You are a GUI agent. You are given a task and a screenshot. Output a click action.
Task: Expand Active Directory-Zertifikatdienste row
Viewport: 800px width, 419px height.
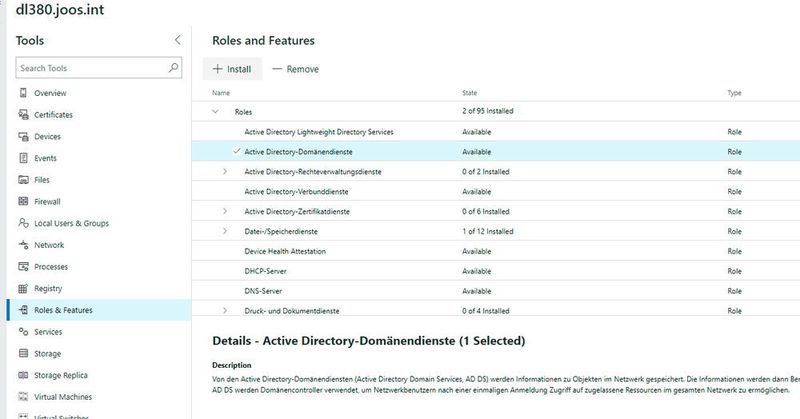pyautogui.click(x=225, y=211)
